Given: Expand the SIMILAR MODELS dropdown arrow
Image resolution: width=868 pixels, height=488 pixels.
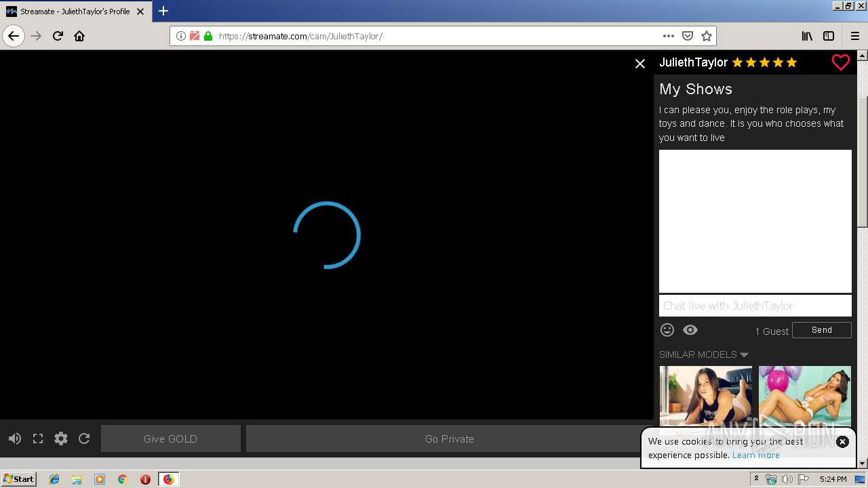Looking at the screenshot, I should pyautogui.click(x=744, y=354).
